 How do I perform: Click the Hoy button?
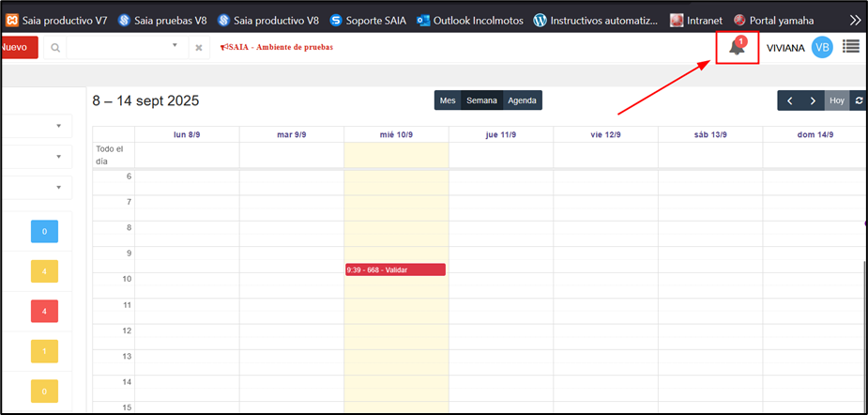pos(837,100)
